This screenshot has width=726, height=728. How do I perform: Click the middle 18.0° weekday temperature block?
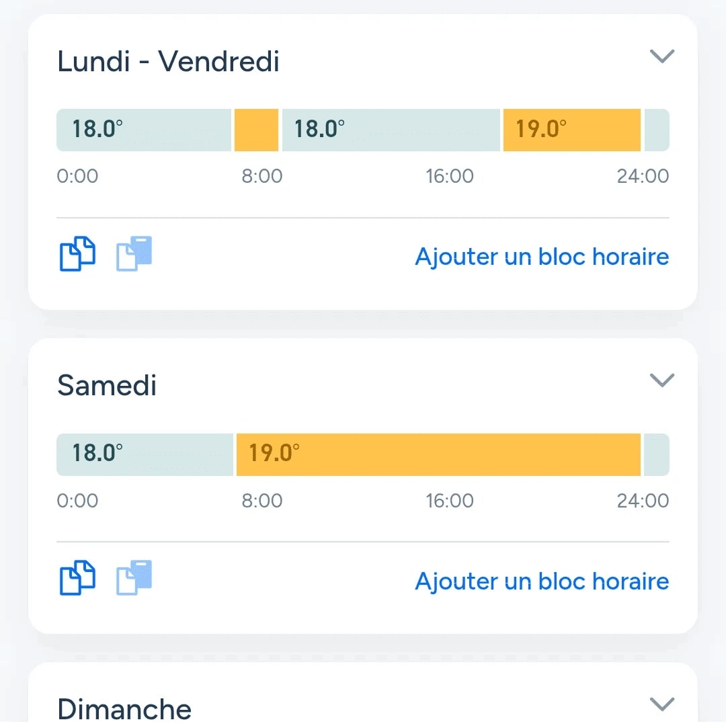tap(390, 130)
